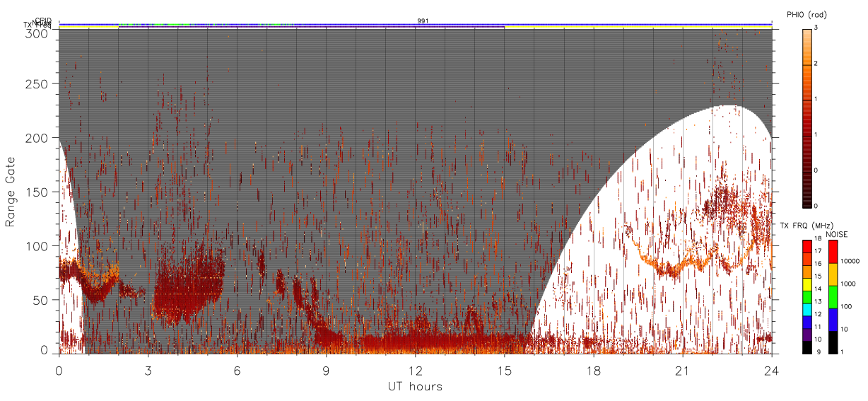Click the yellow 14-15 MHz TX FRQ swatch
The image size is (868, 401).
pos(807,284)
